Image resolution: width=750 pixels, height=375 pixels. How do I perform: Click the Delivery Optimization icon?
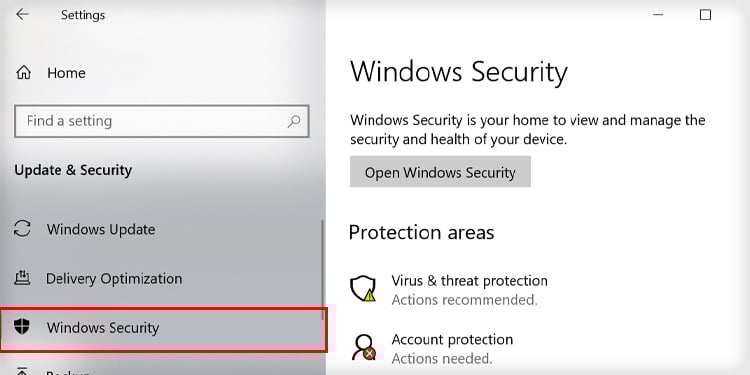22,278
